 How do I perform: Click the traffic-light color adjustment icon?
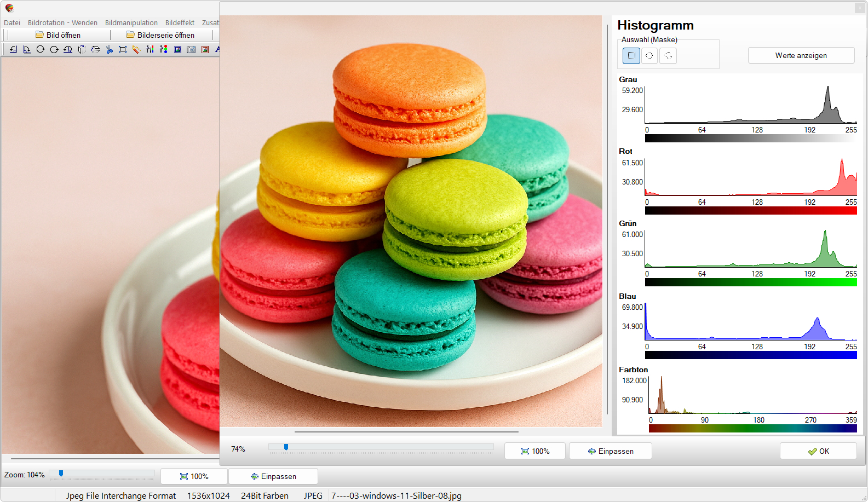click(x=164, y=49)
